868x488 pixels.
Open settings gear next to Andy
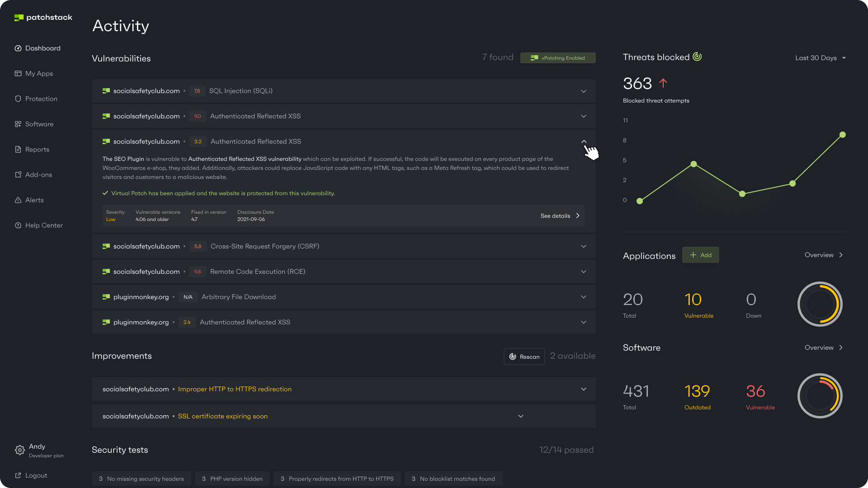20,450
